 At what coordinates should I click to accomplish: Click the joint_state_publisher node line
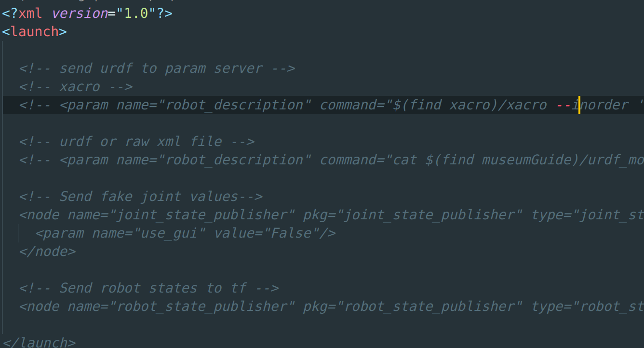pyautogui.click(x=332, y=215)
